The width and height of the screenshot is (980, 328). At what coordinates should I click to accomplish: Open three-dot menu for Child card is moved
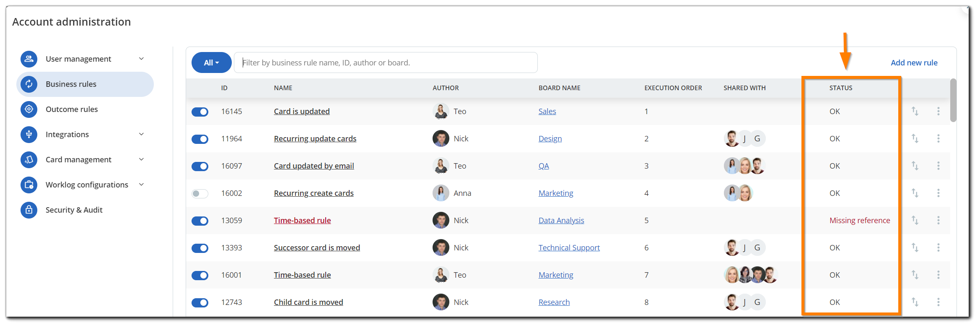tap(938, 302)
